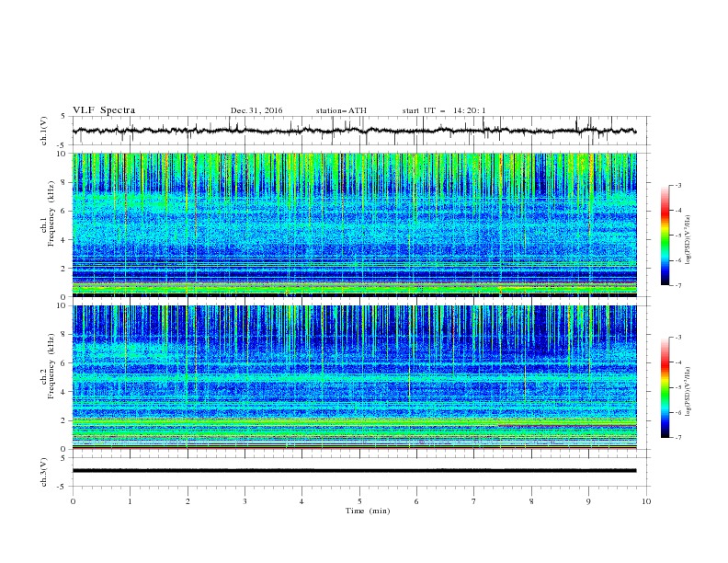728x563 pixels.
Task: Click the "-4" label on ch.2 colorbar
Action: tap(678, 362)
